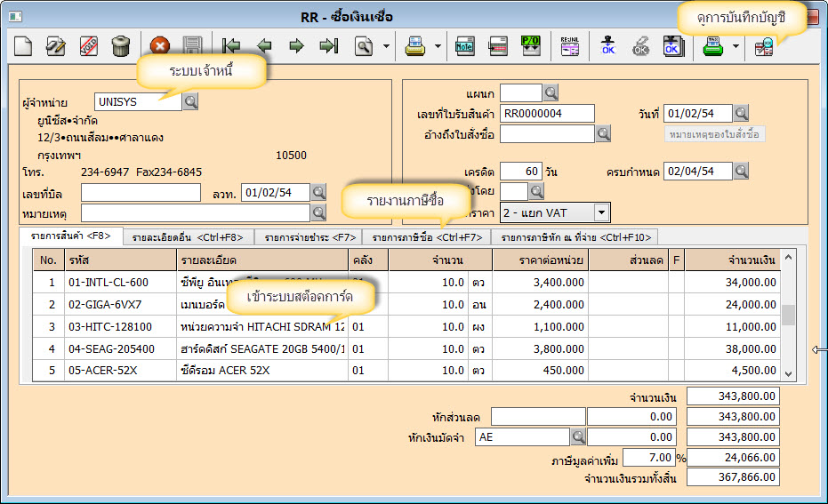Click the ส่วนลด column header

point(629,260)
